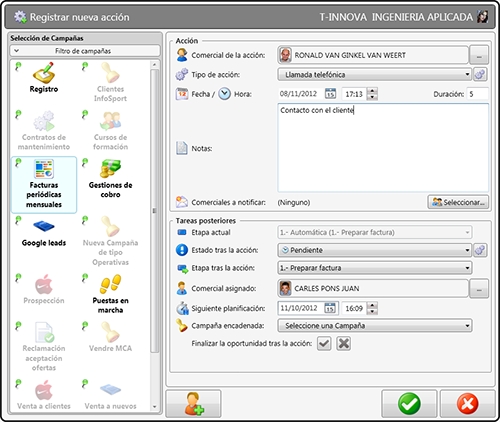Increase Hora 17:13 with up arrow

coord(372,91)
